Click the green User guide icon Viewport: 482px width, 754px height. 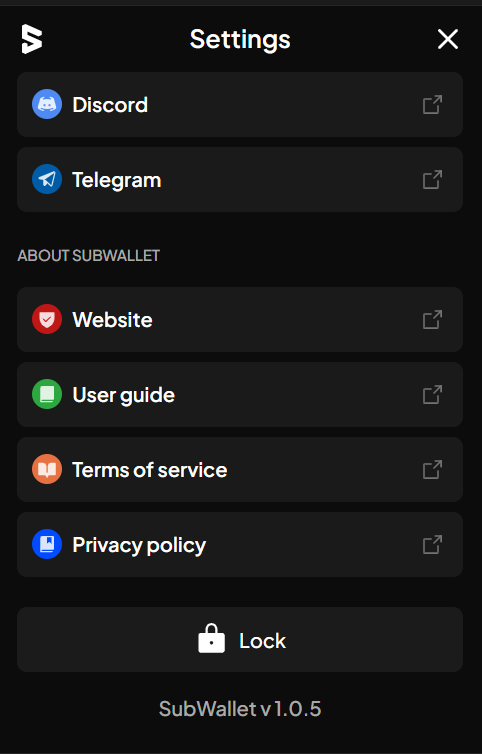pyautogui.click(x=47, y=394)
